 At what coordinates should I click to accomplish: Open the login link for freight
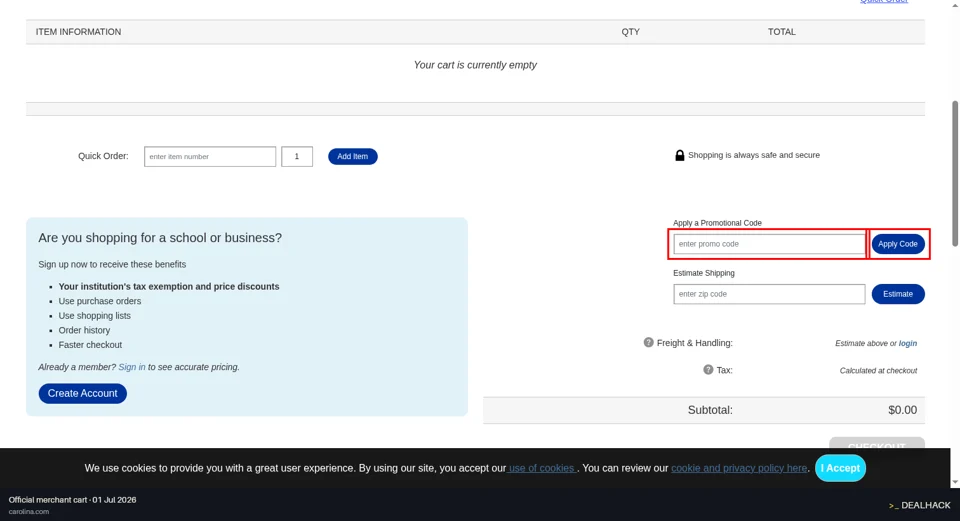click(x=907, y=343)
